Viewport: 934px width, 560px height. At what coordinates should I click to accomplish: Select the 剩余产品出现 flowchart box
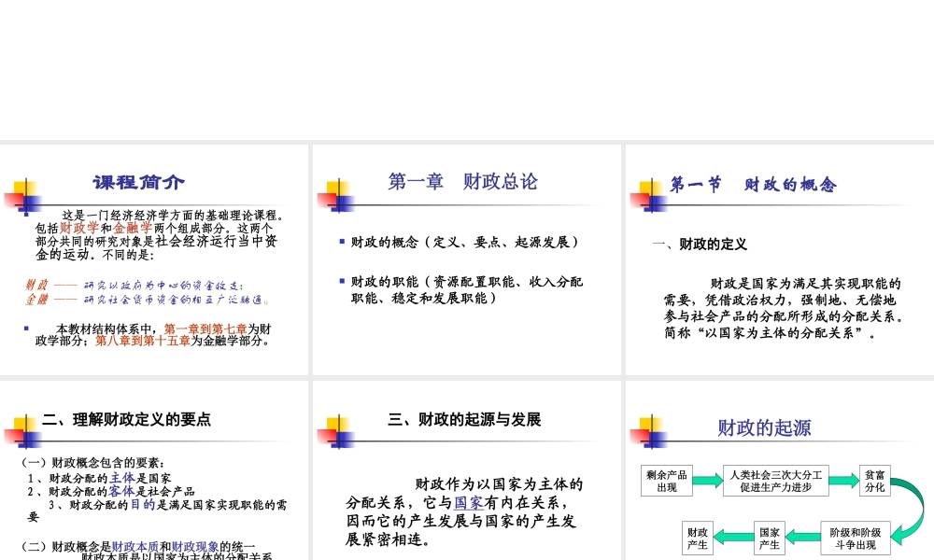coord(667,480)
